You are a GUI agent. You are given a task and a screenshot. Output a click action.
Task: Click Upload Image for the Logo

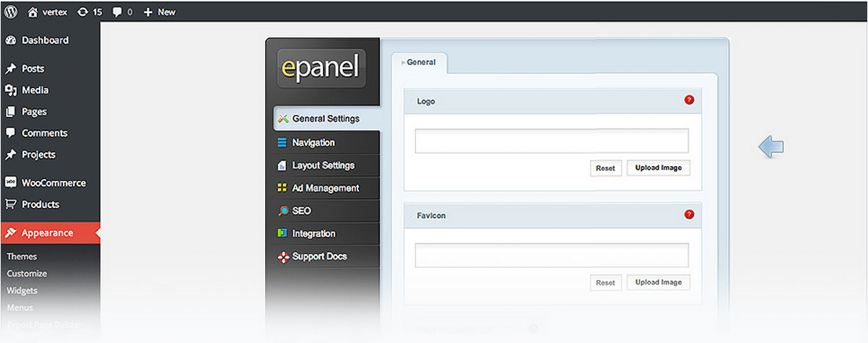pyautogui.click(x=658, y=168)
